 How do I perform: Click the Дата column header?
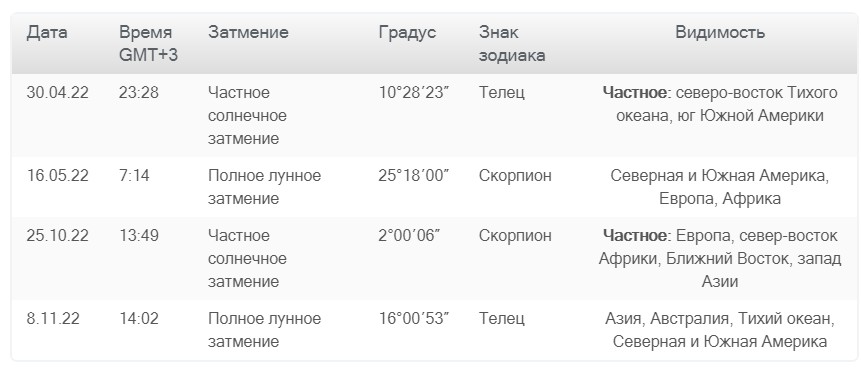point(47,32)
